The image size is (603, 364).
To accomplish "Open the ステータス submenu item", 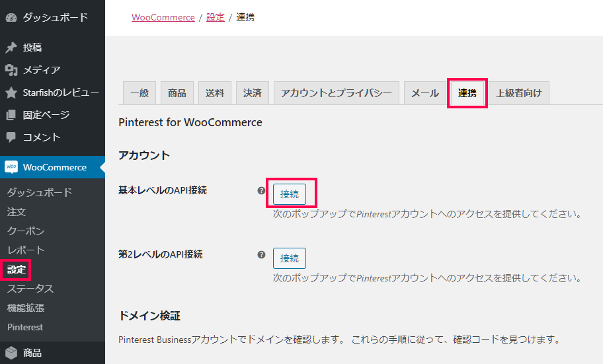I will click(x=30, y=289).
